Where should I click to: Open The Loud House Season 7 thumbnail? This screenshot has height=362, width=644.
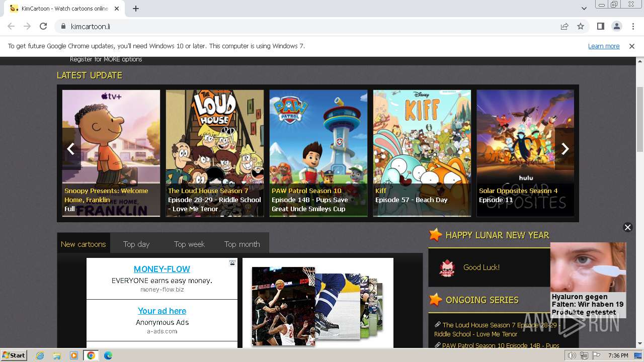215,153
